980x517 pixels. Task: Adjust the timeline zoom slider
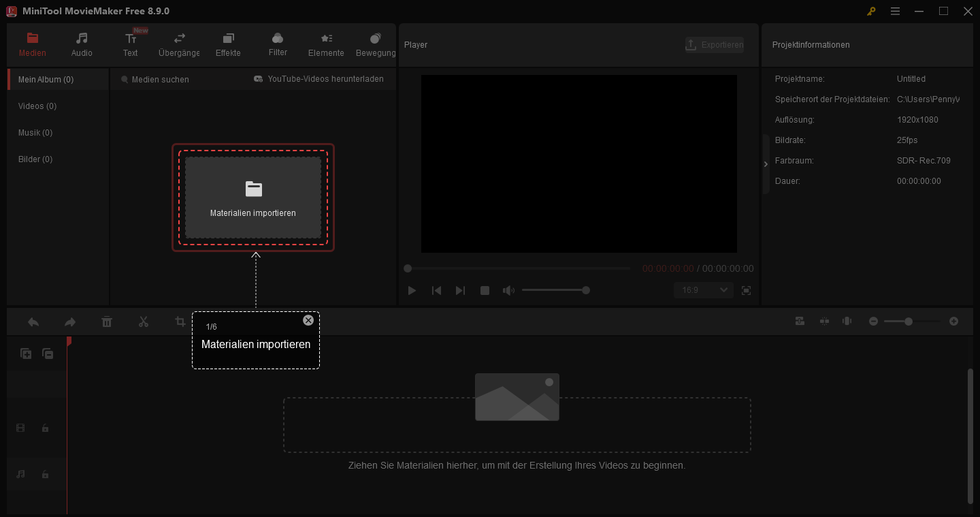click(911, 322)
